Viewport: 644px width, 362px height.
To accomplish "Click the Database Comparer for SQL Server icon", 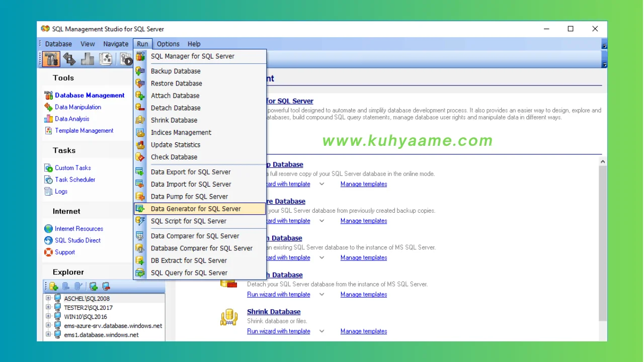I will click(140, 248).
